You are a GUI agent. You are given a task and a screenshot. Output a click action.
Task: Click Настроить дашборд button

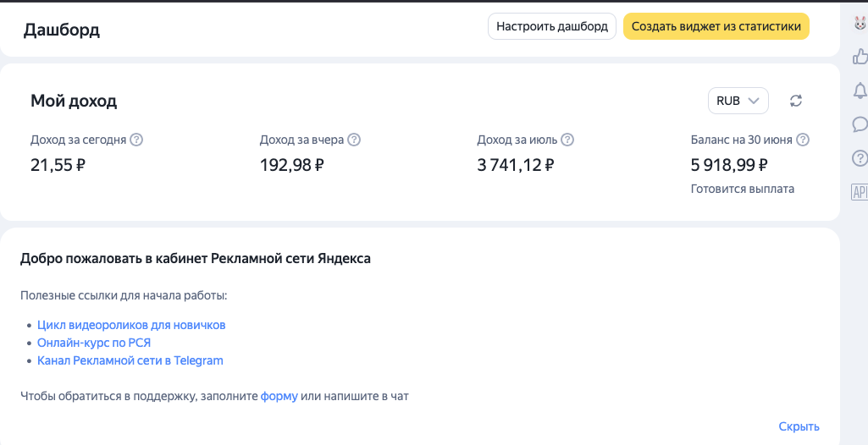pyautogui.click(x=552, y=26)
